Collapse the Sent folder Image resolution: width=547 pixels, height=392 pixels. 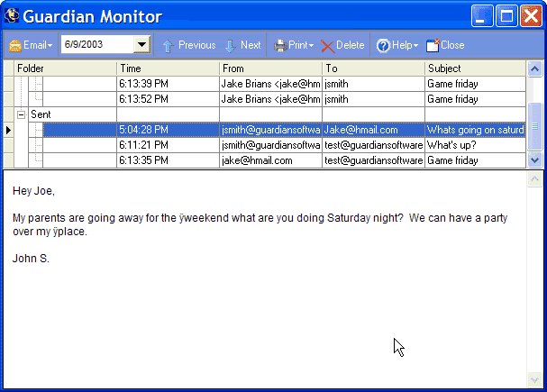click(21, 114)
